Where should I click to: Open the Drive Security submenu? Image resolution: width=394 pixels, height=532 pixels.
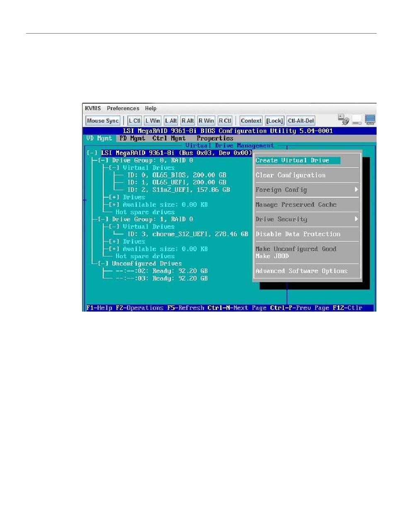tap(307, 219)
